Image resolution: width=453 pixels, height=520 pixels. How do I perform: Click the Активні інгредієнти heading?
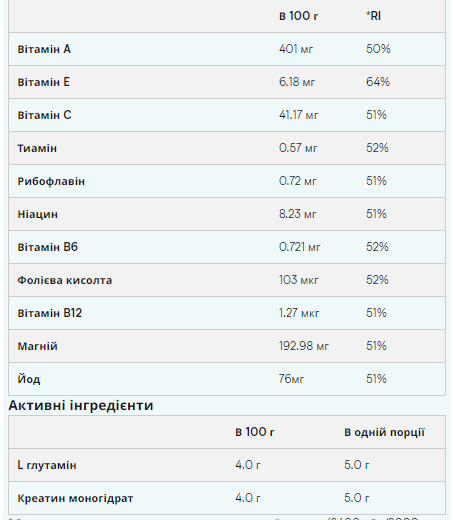tap(81, 405)
